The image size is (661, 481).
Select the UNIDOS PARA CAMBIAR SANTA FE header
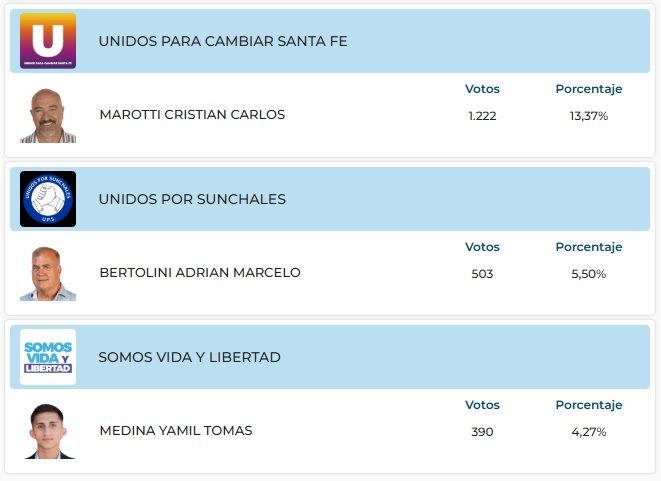[223, 41]
